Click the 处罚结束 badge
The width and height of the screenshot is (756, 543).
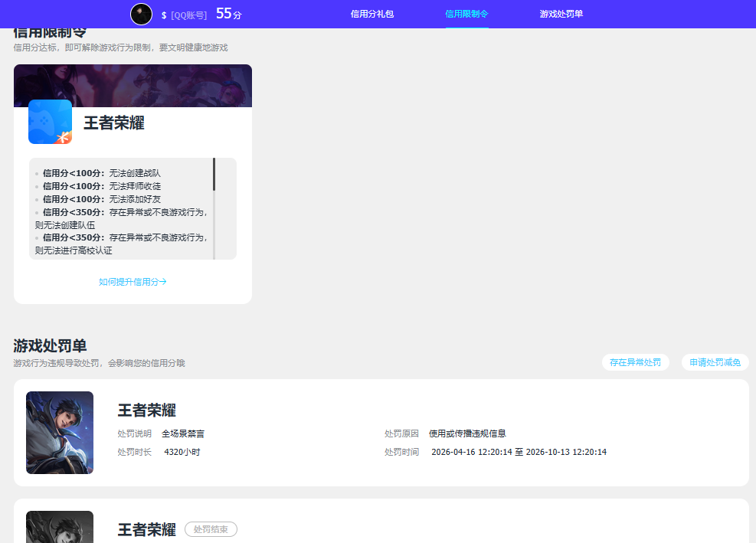pos(211,529)
